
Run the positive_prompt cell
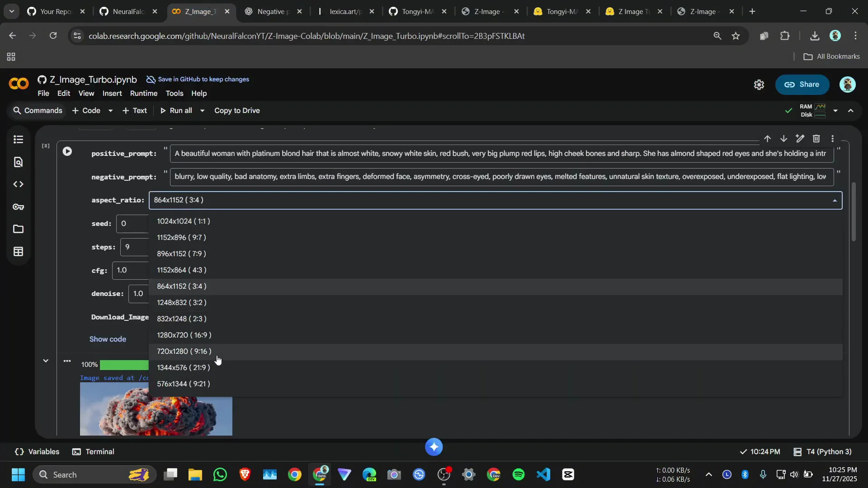(x=67, y=152)
